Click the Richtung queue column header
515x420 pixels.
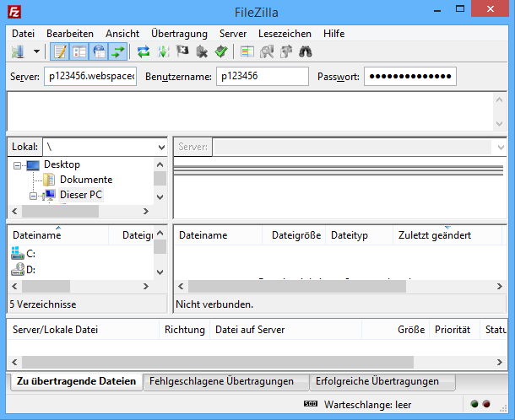tap(185, 330)
